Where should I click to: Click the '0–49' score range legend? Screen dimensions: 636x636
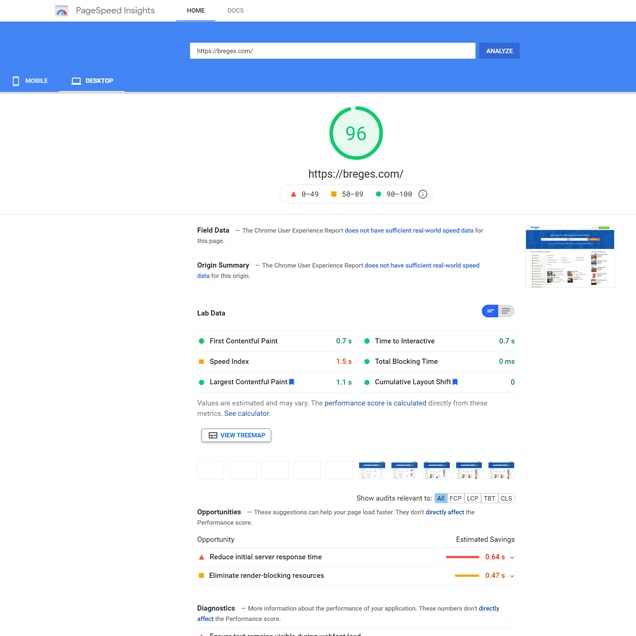tap(305, 194)
